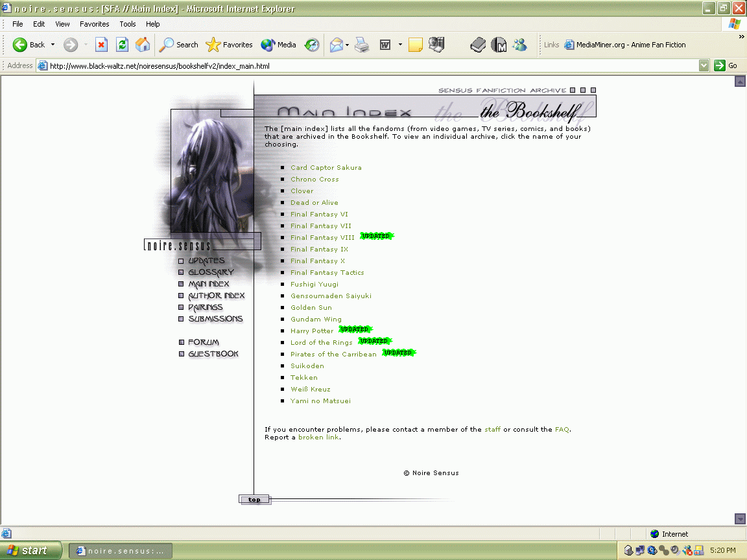Open the Chrono Cross archive
747x560 pixels.
[314, 179]
